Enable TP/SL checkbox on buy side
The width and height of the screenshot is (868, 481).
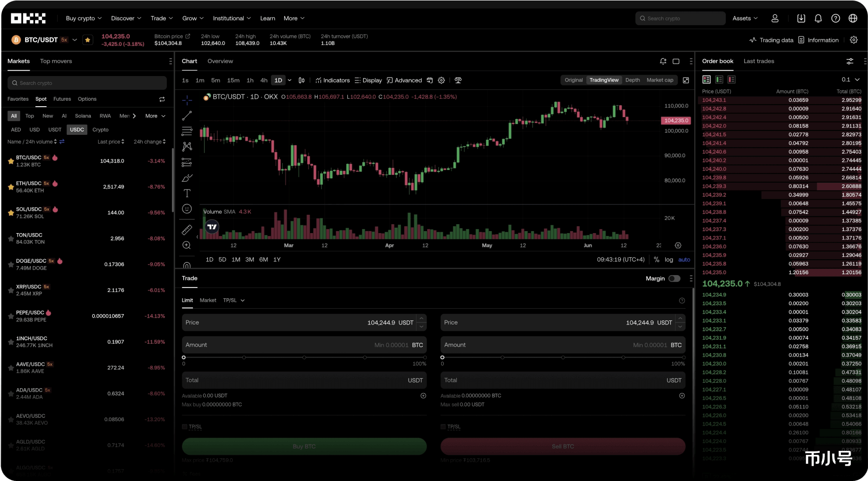coord(185,427)
